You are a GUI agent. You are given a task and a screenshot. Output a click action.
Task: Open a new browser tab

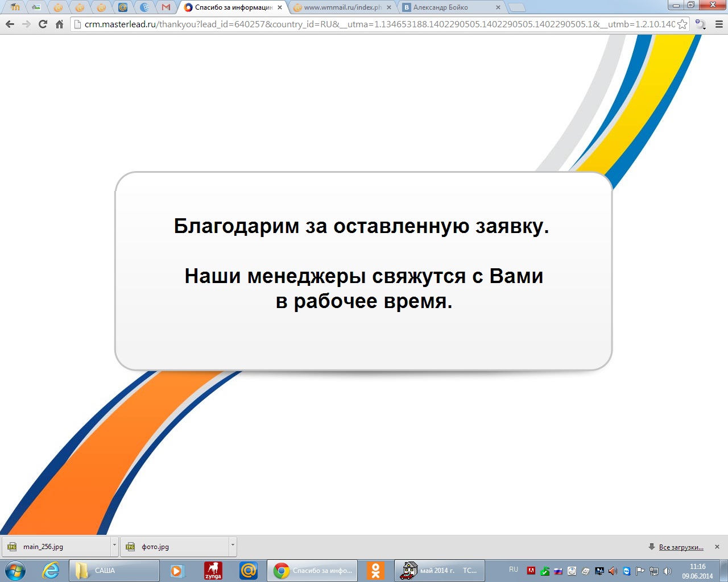coord(516,7)
